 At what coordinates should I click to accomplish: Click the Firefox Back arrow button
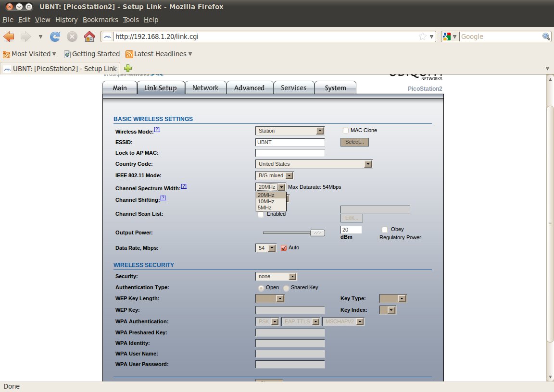click(x=9, y=37)
